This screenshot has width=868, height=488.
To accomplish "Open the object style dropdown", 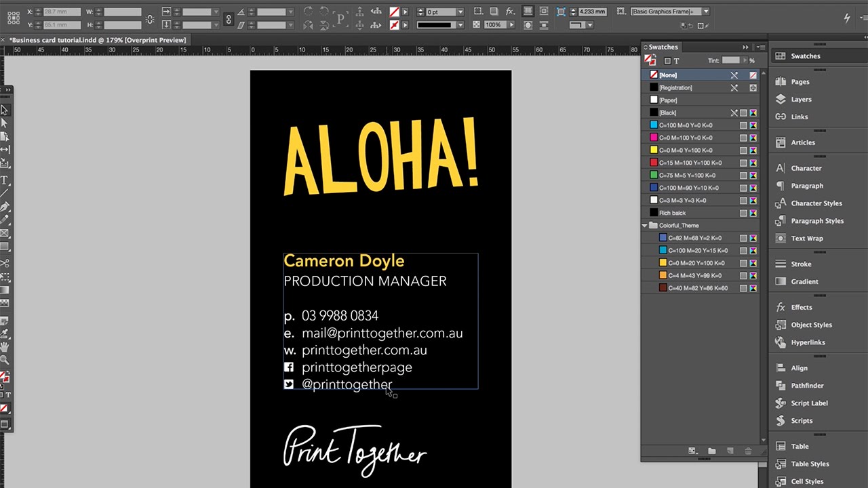I will (706, 12).
